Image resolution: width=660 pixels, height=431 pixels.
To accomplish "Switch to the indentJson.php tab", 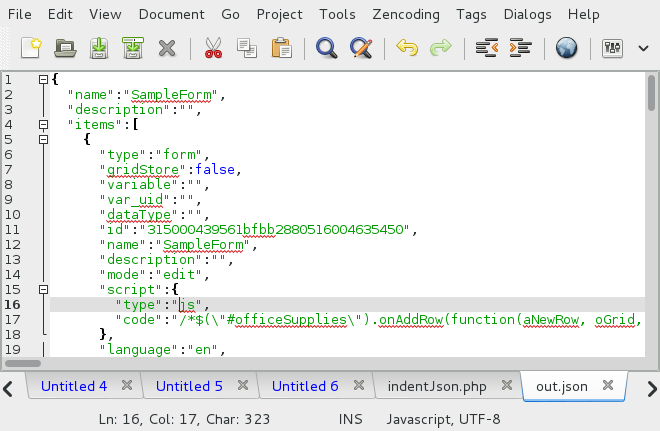I will (x=436, y=386).
